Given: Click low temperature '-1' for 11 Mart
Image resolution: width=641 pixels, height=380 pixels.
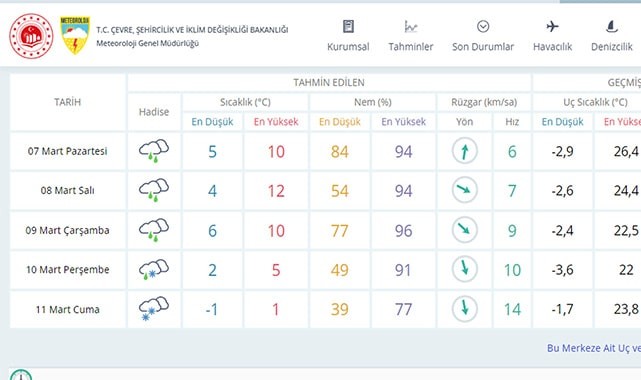Looking at the screenshot, I should [x=212, y=310].
